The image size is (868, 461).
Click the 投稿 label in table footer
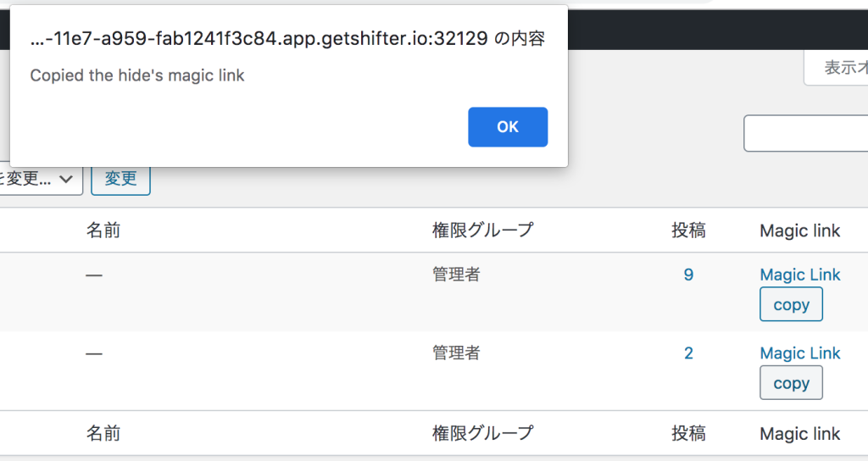[x=688, y=434]
